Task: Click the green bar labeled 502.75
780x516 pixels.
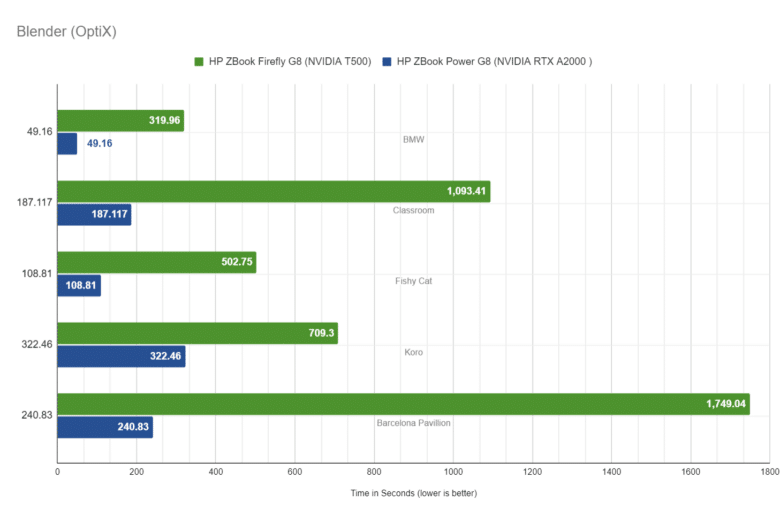Action: [x=157, y=262]
